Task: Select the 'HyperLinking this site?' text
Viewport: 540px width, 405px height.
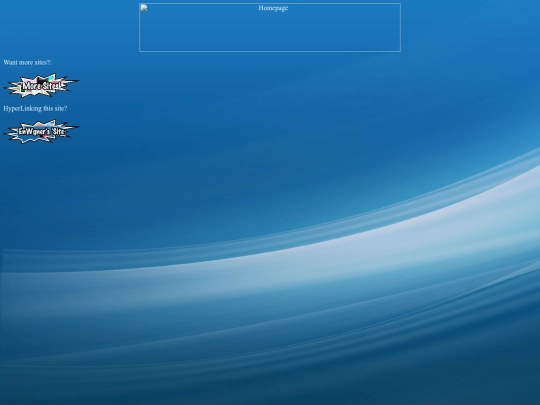Action: [x=35, y=108]
